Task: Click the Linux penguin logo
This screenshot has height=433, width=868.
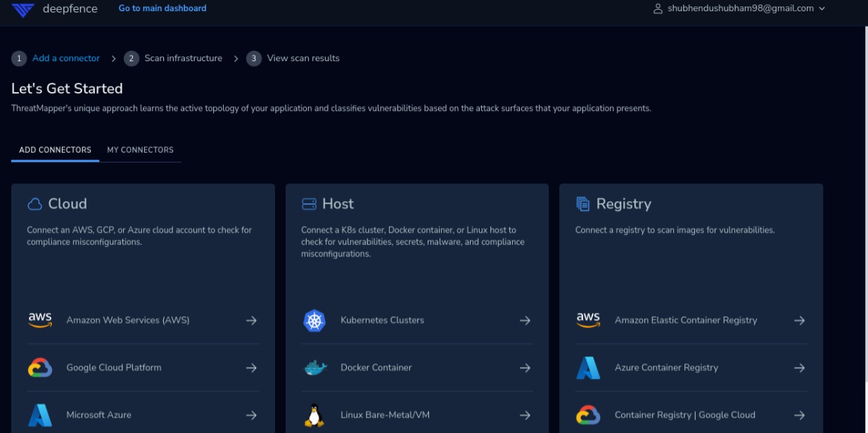Action: [x=314, y=415]
